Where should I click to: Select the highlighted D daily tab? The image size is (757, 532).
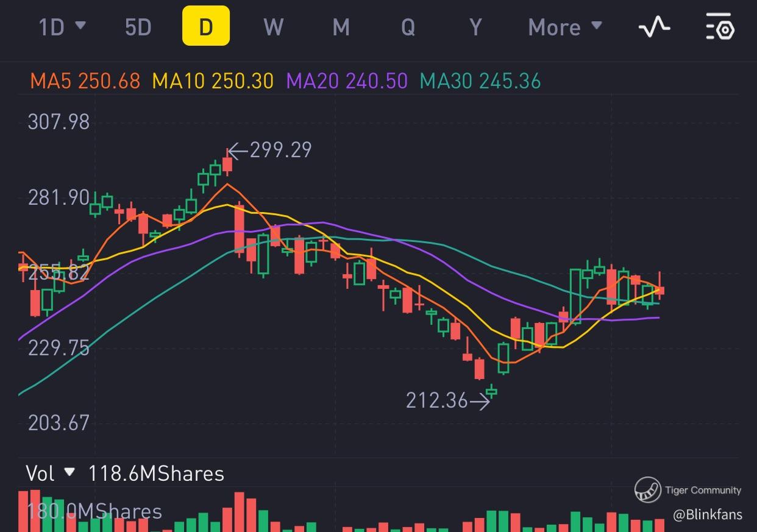(x=206, y=26)
